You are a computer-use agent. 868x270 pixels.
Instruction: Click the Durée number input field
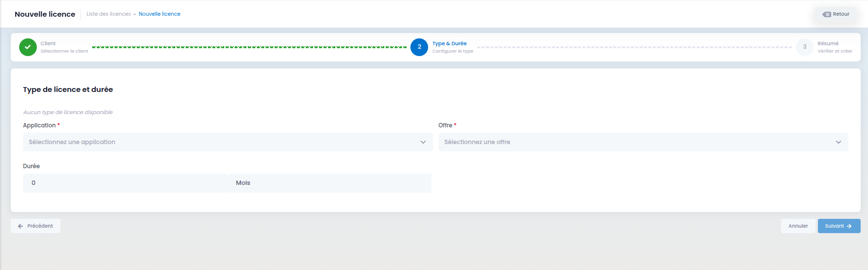click(x=125, y=183)
